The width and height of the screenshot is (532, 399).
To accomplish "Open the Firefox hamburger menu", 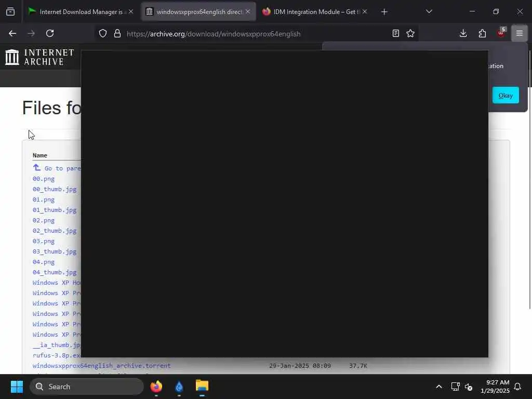I will pyautogui.click(x=520, y=33).
